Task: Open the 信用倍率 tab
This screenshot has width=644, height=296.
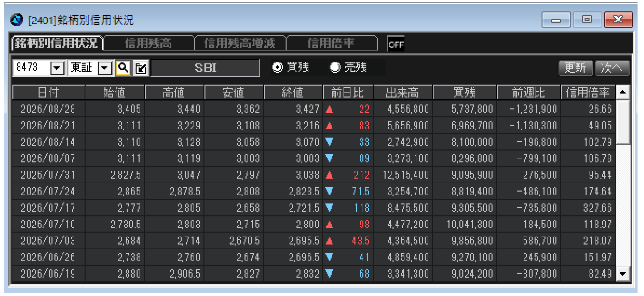Action: click(331, 44)
